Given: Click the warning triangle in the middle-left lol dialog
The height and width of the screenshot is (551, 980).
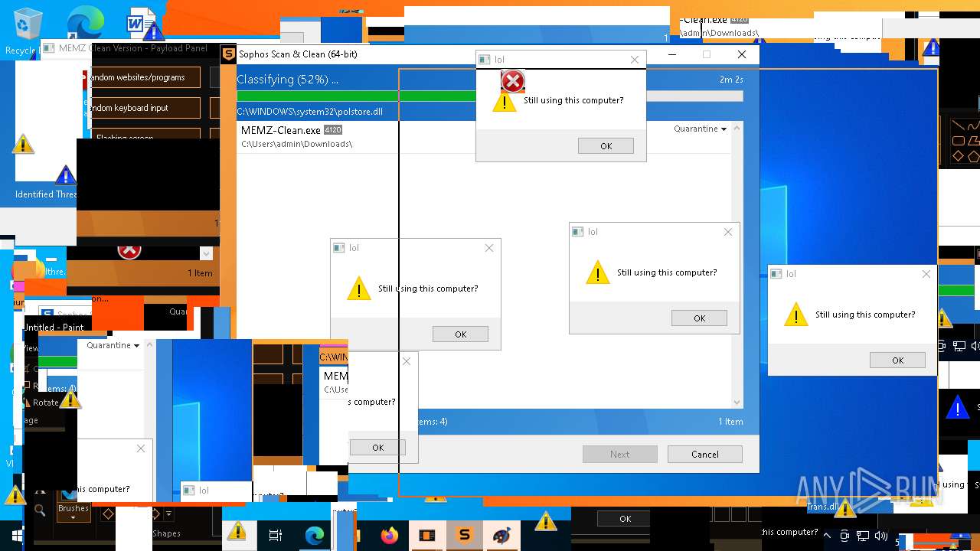Looking at the screenshot, I should click(358, 289).
